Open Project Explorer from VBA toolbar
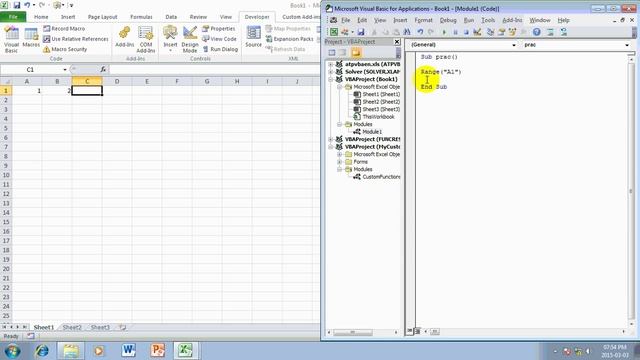The image size is (640, 360). coord(491,32)
